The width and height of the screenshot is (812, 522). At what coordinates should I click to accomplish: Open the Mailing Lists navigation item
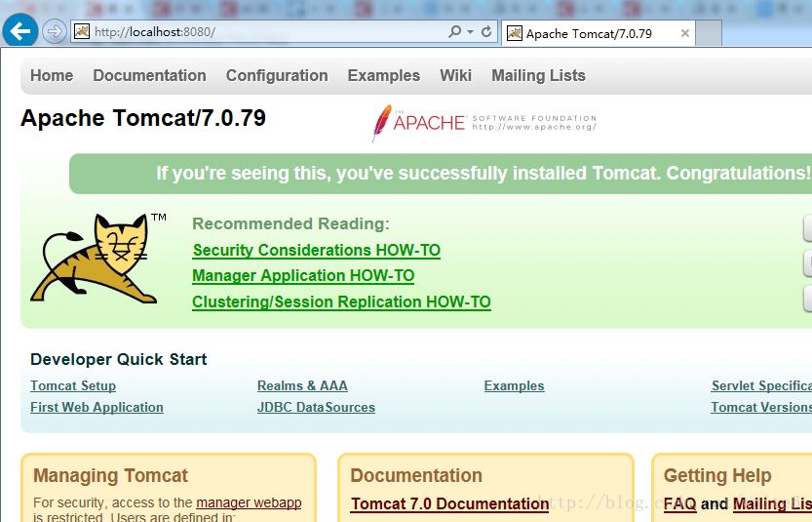coord(538,75)
